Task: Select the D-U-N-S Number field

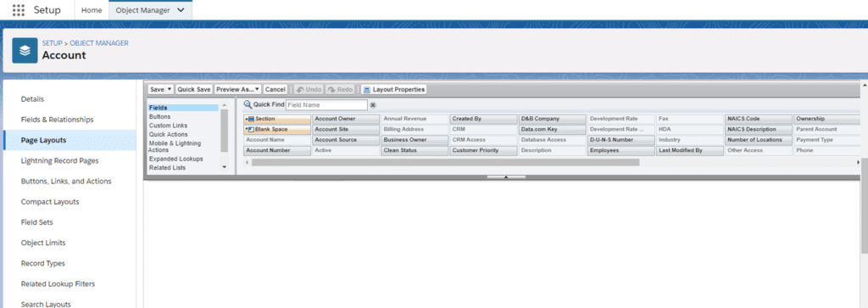Action: tap(620, 140)
